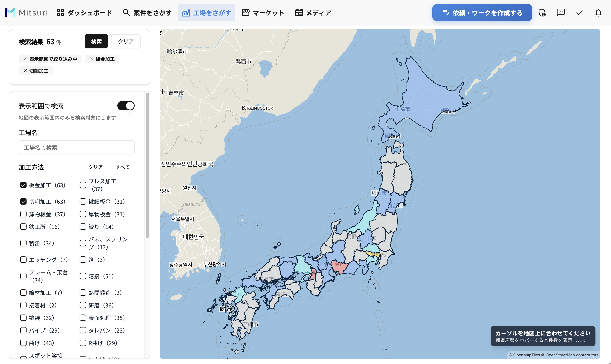Image resolution: width=611 pixels, height=364 pixels.
Task: Remove the 切削加工 filter chip
Action: coord(25,71)
